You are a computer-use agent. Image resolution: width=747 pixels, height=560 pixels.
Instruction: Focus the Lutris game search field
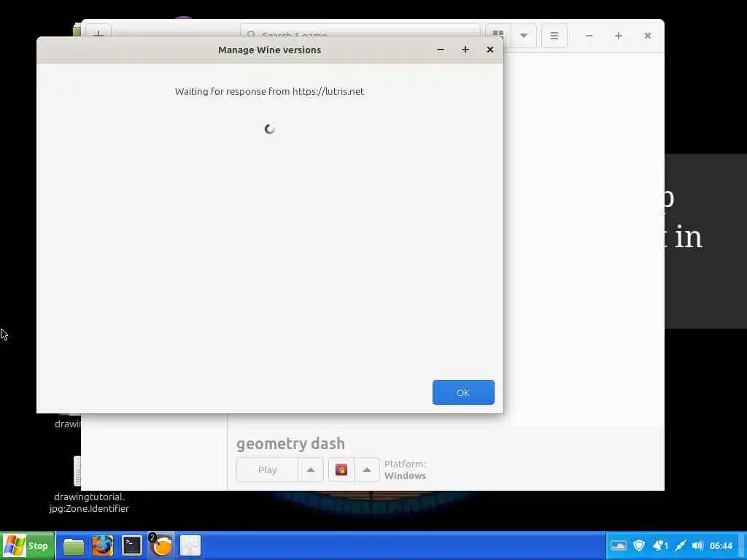click(360, 35)
